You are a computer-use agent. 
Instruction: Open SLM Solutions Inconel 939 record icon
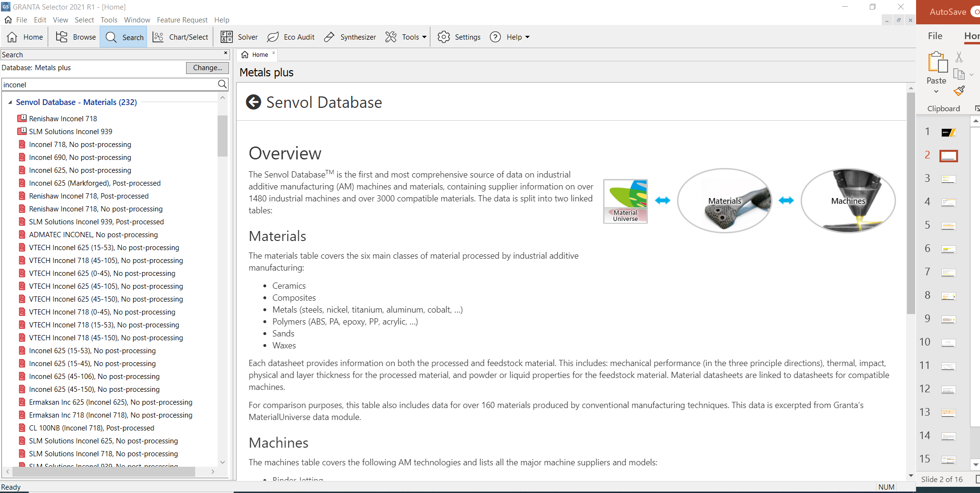pos(22,131)
